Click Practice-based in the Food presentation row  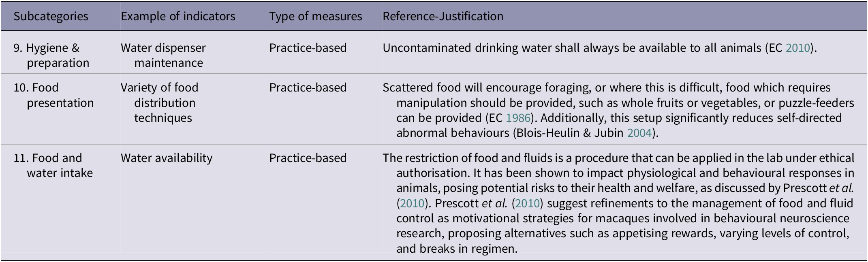[308, 87]
